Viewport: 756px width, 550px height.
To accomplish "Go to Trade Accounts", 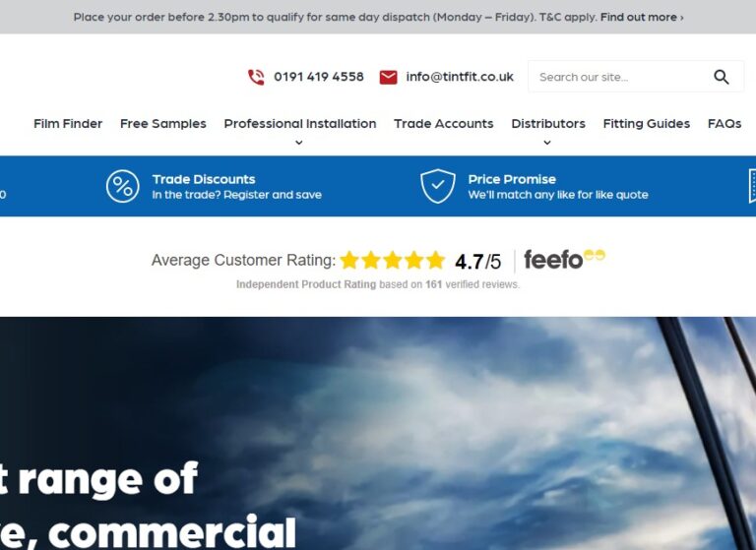I will tap(444, 124).
